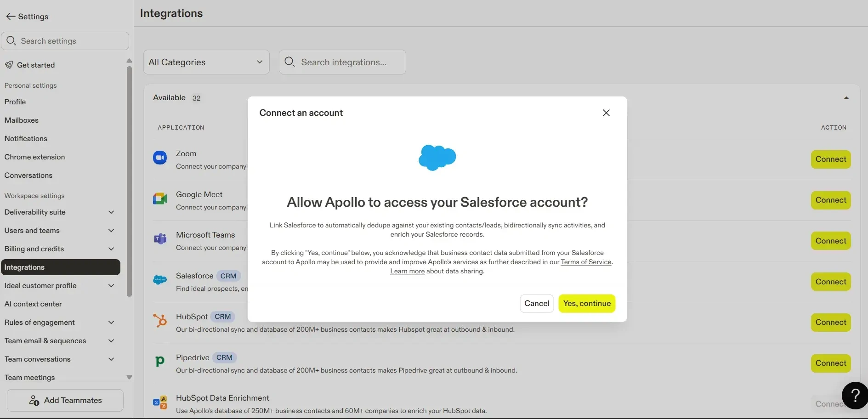Click the sidebar scroll down arrow
The width and height of the screenshot is (868, 419).
coord(129,377)
